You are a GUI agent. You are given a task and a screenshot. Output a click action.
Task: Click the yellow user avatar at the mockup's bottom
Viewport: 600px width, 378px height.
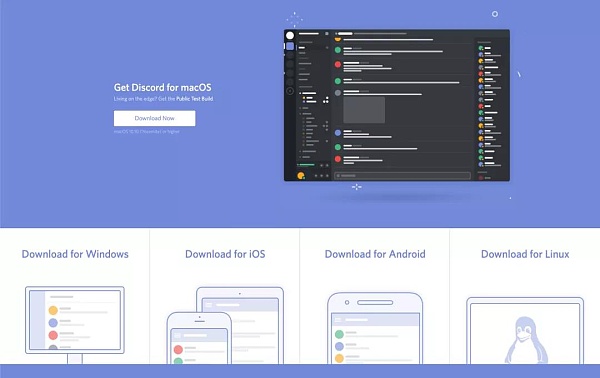pos(301,176)
